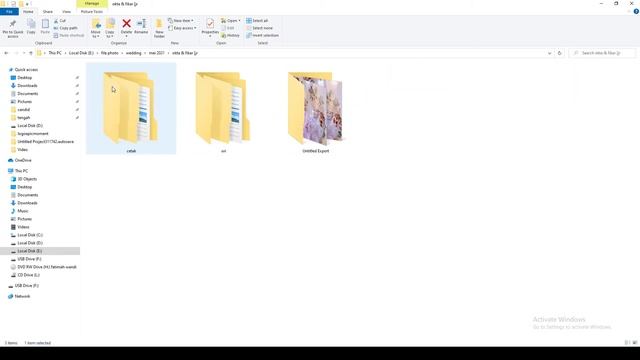Screen dimensions: 640x360
Task: Click 'wedding' in the address breadcrumb
Action: (133, 53)
